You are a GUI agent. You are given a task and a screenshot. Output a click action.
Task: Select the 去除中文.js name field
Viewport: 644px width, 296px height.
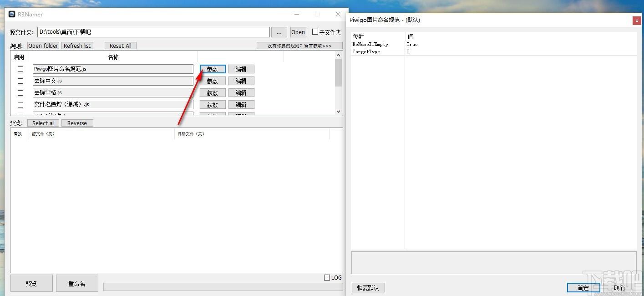point(113,81)
